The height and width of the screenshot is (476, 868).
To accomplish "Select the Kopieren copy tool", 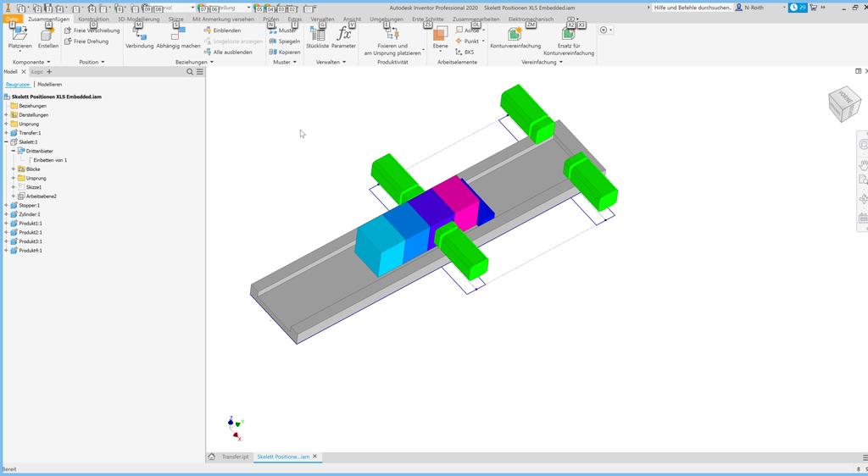I will pos(285,52).
